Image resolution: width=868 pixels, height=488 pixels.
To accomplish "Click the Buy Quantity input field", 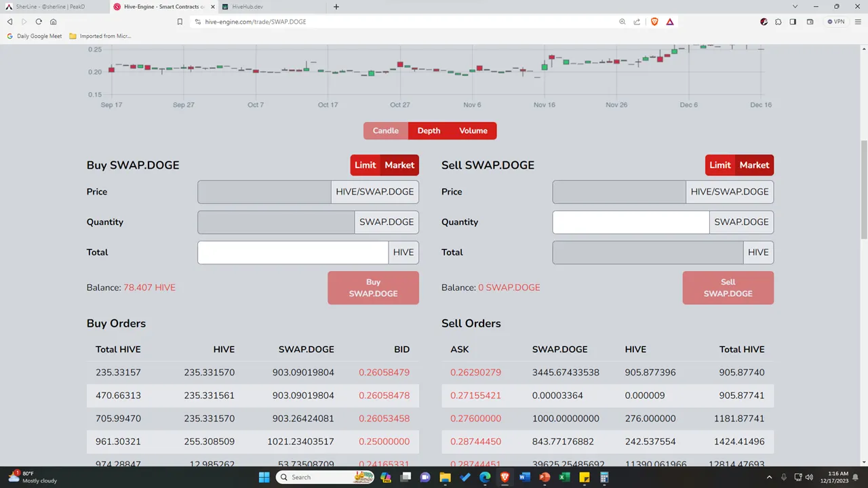I will pos(276,222).
